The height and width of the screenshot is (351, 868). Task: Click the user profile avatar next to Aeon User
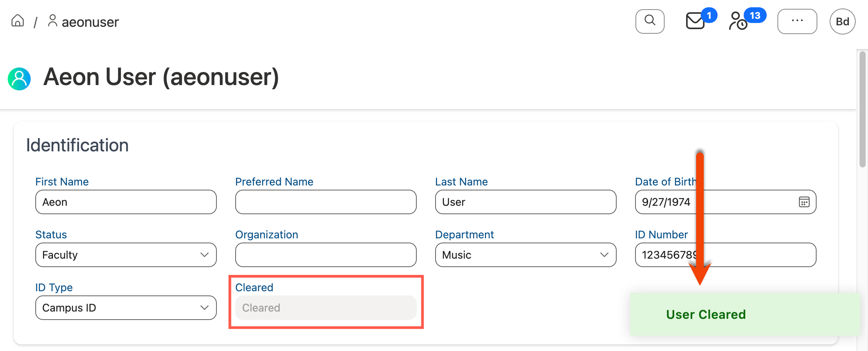(x=19, y=79)
